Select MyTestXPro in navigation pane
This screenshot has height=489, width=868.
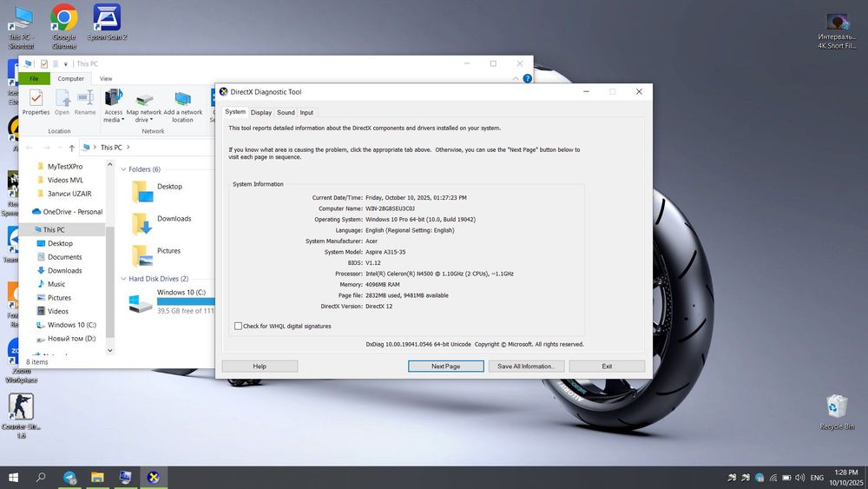click(65, 166)
